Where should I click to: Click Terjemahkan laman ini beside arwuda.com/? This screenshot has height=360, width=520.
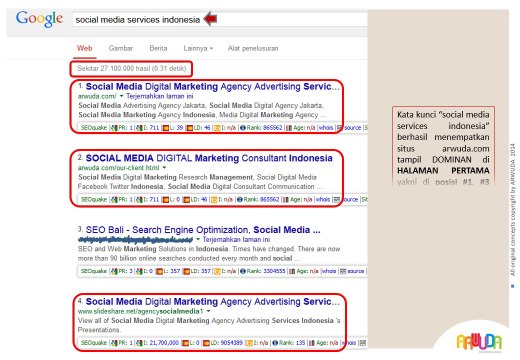coord(160,96)
